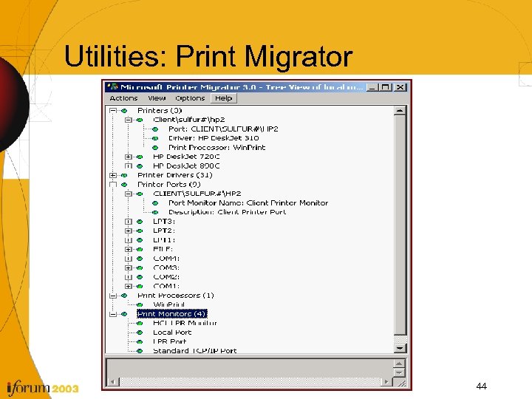Collapse the Print Monitors (4) node

coord(113,314)
